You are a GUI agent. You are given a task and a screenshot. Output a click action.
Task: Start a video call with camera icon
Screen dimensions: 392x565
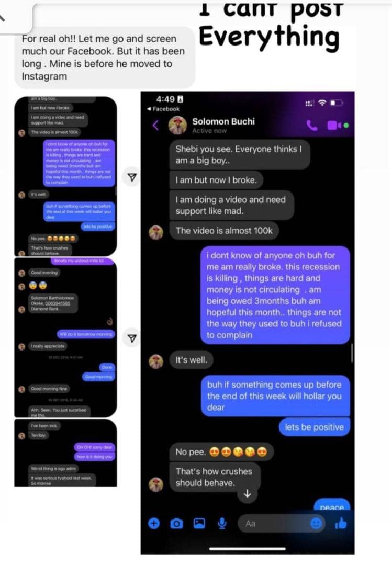(333, 125)
